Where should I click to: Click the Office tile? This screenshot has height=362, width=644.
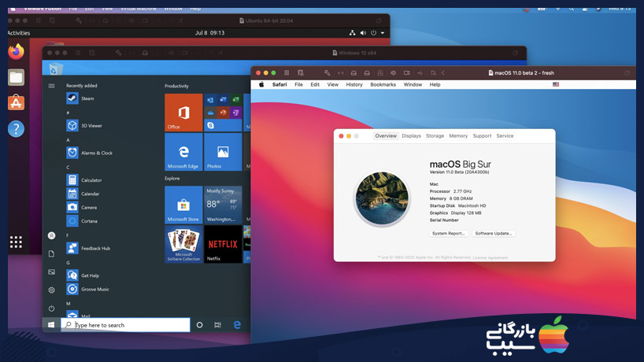tap(183, 113)
